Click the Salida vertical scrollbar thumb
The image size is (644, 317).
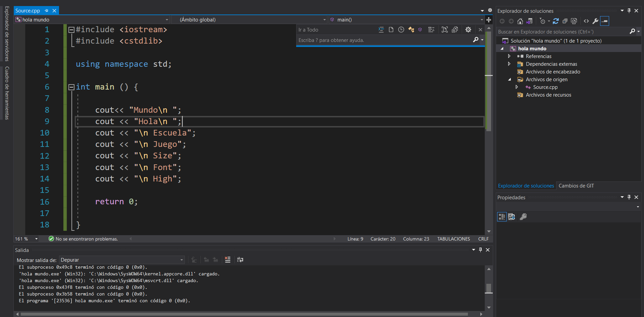click(x=489, y=288)
